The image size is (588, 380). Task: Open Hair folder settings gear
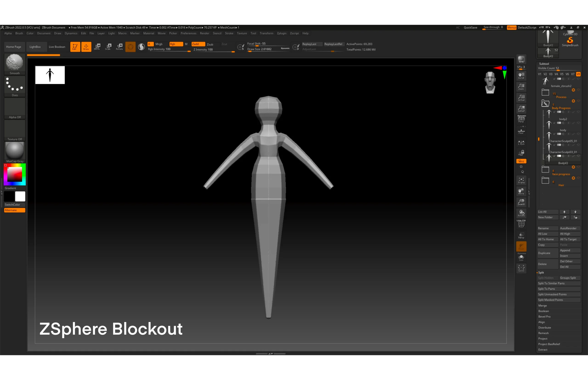(574, 178)
